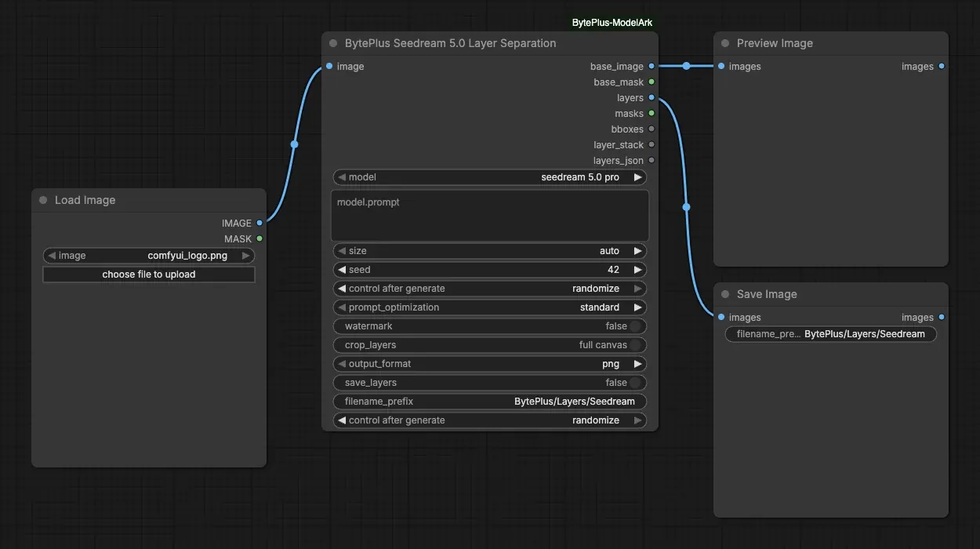
Task: Click previous arrow on the model selector
Action: [x=342, y=177]
